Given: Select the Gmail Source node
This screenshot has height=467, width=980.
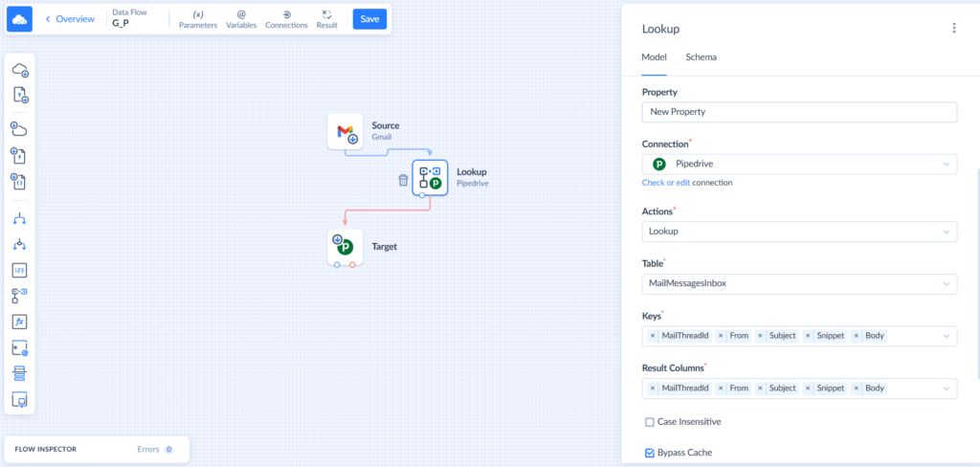Looking at the screenshot, I should [345, 131].
